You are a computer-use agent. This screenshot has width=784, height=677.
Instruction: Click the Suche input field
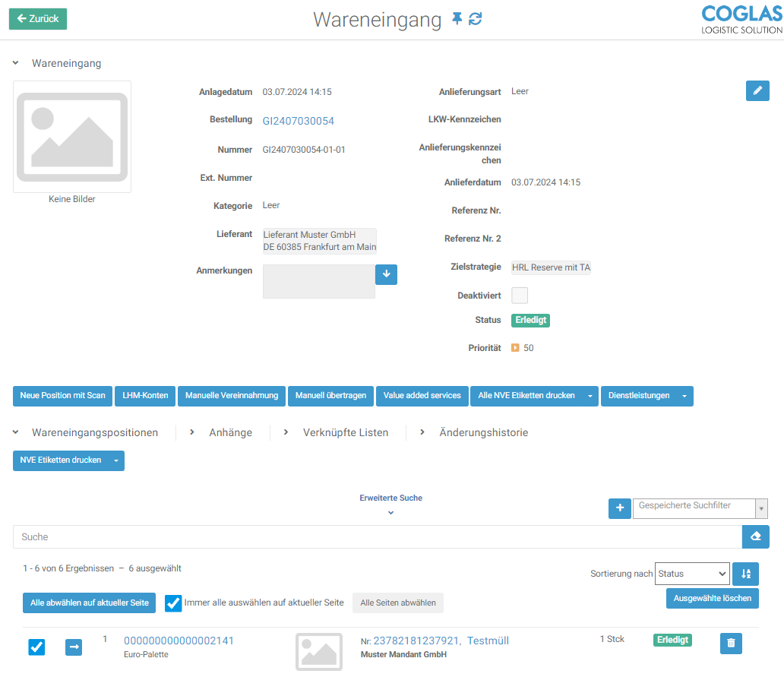pyautogui.click(x=377, y=536)
